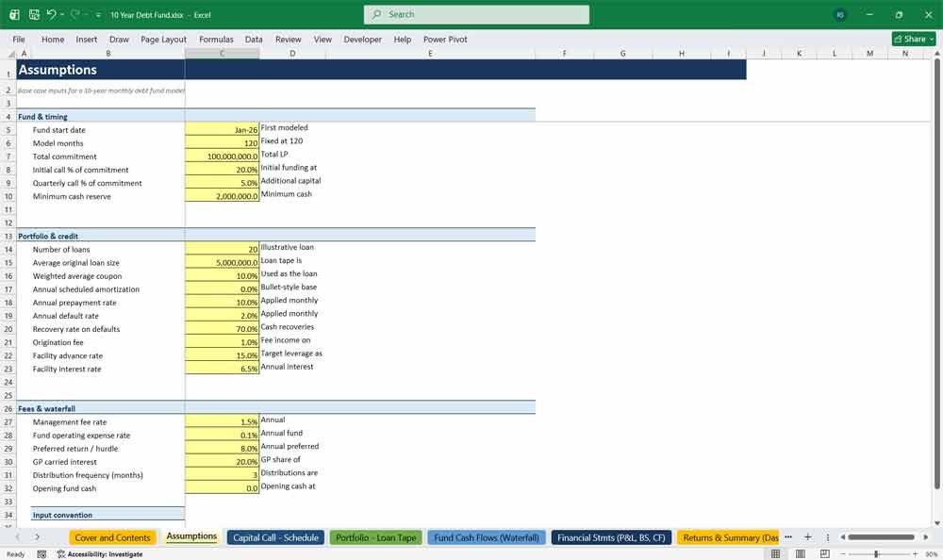Click the user account avatar
943x560 pixels.
[x=840, y=14]
